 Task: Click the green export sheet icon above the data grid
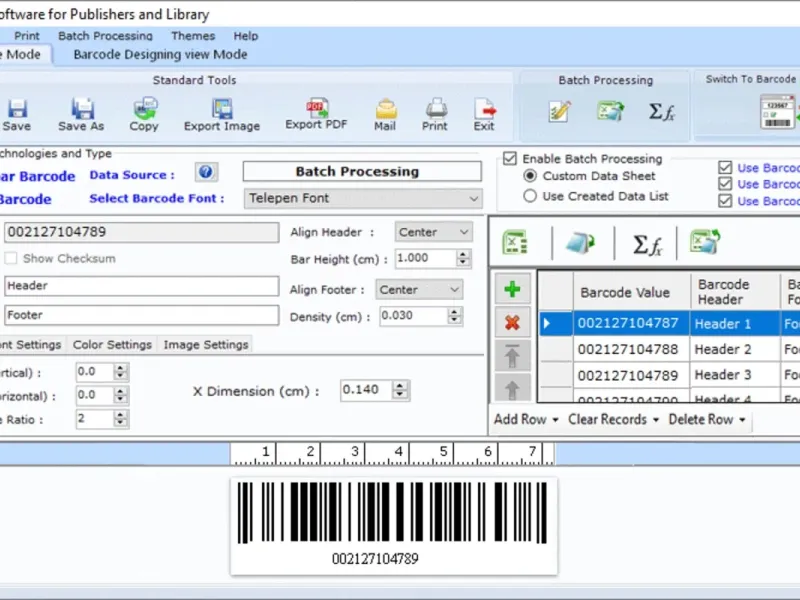tap(705, 241)
